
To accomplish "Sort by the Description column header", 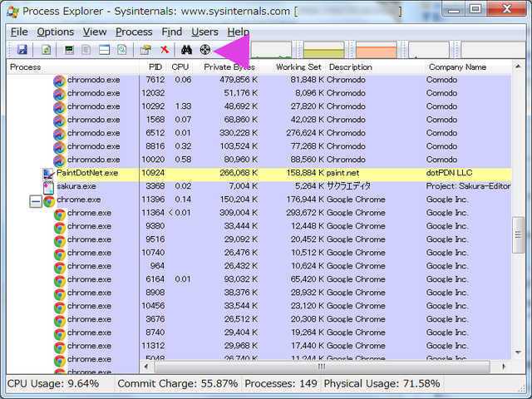I will pos(375,67).
